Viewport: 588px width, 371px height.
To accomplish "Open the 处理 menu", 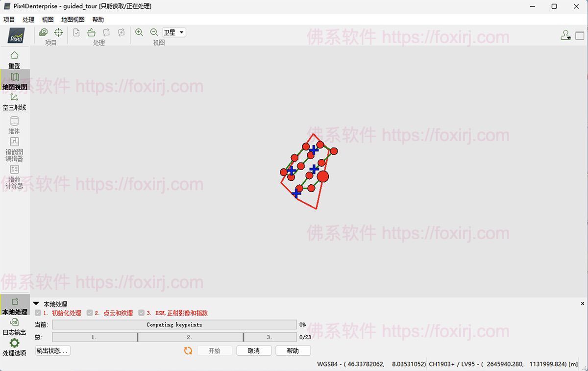I will [x=28, y=20].
